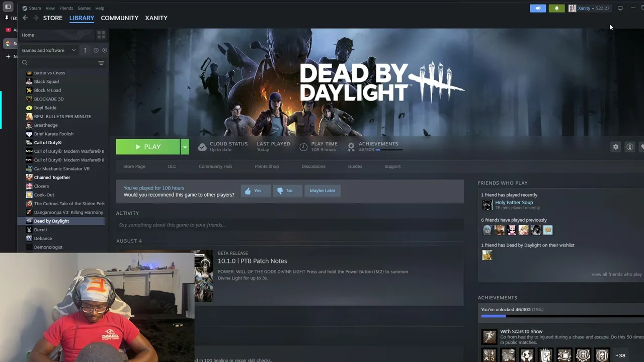The image size is (644, 362).
Task: Click the No recommendation button
Action: pyautogui.click(x=287, y=191)
